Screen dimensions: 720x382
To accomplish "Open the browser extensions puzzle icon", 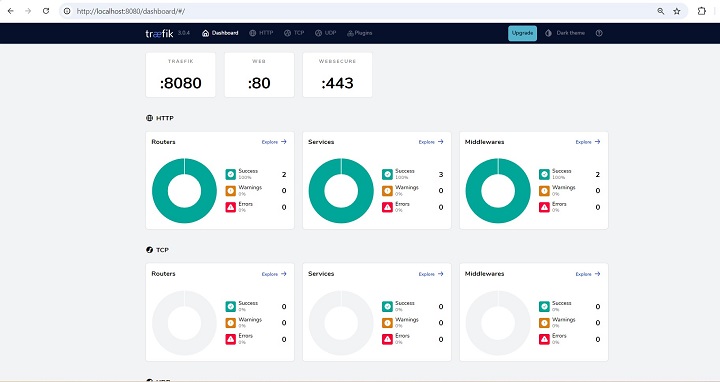I will (x=702, y=11).
